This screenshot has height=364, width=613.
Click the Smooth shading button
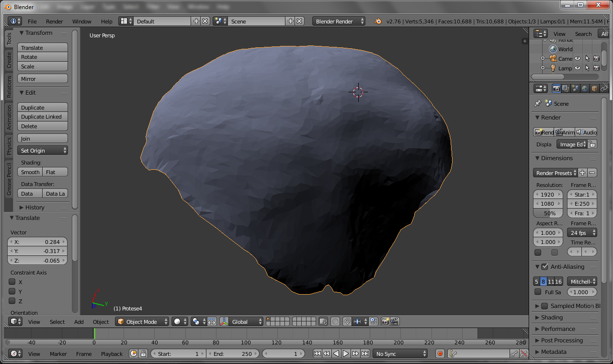pyautogui.click(x=30, y=172)
